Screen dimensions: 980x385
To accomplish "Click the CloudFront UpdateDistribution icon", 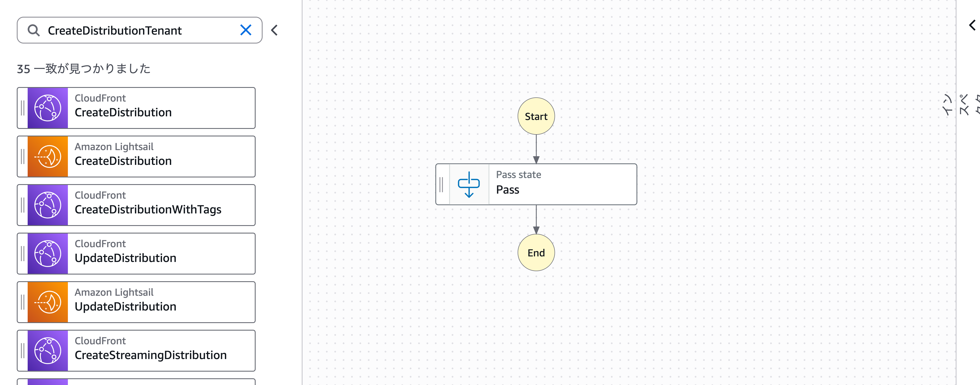I will [48, 254].
